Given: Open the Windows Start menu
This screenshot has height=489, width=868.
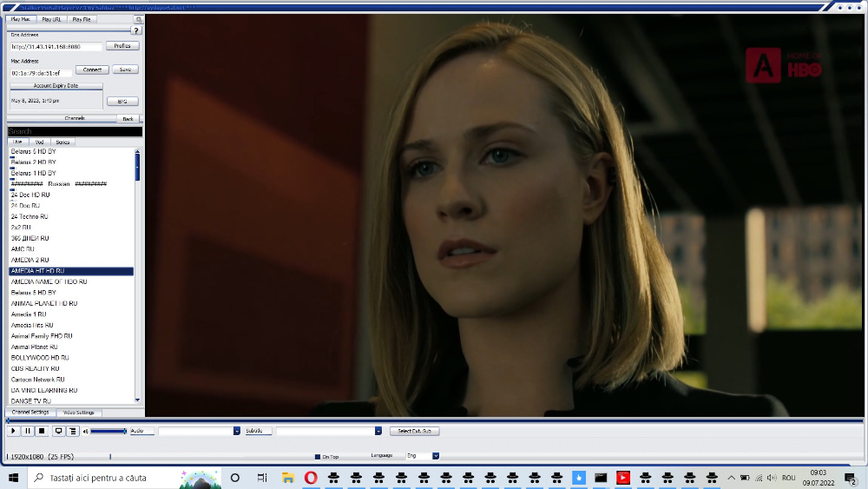Looking at the screenshot, I should (13, 478).
